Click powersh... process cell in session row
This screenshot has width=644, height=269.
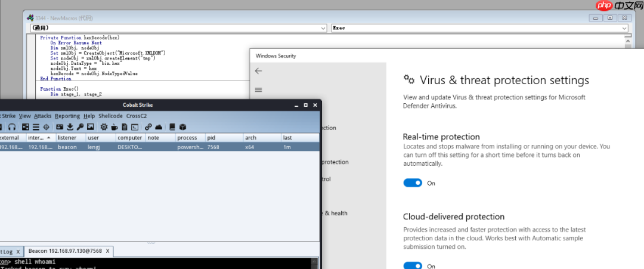[x=190, y=147]
